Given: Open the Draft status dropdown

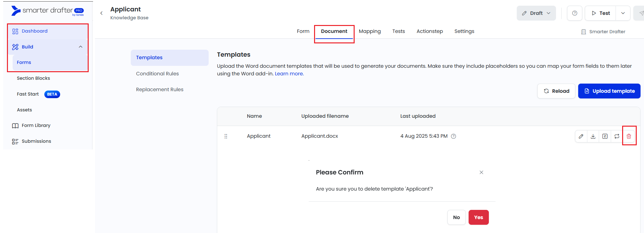Looking at the screenshot, I should (x=536, y=13).
